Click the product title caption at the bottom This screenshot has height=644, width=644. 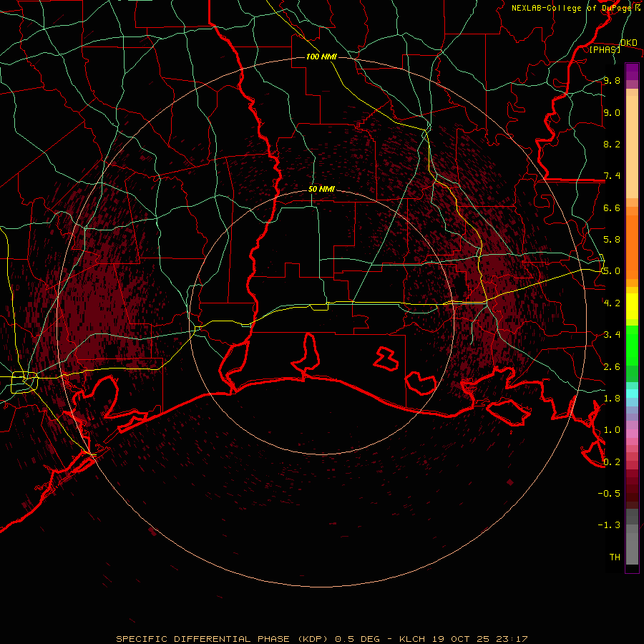[321, 639]
